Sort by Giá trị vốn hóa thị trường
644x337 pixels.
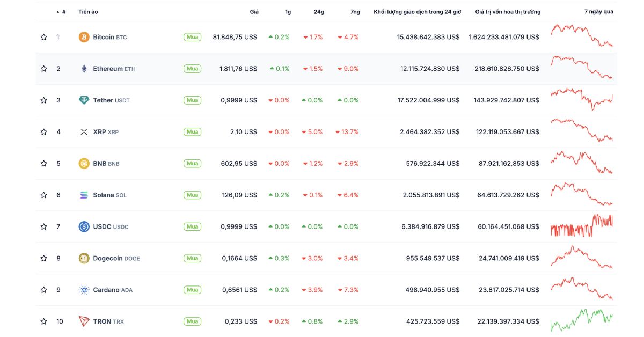508,12
